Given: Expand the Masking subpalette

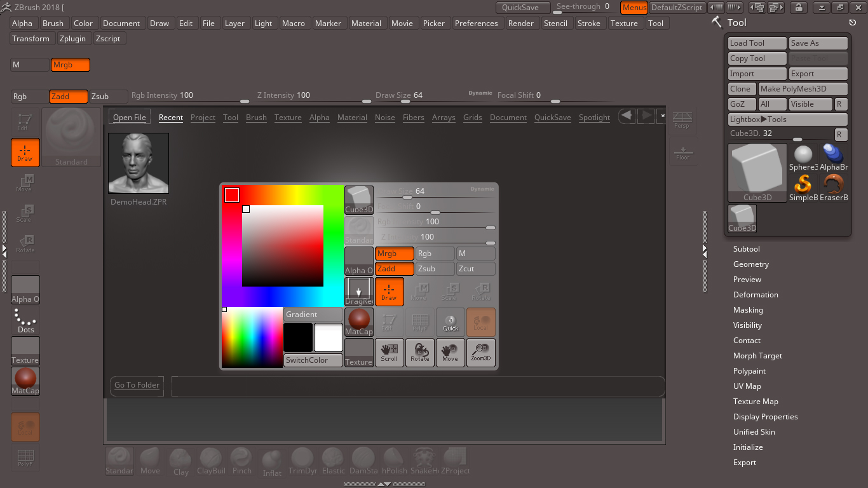Looking at the screenshot, I should point(748,310).
